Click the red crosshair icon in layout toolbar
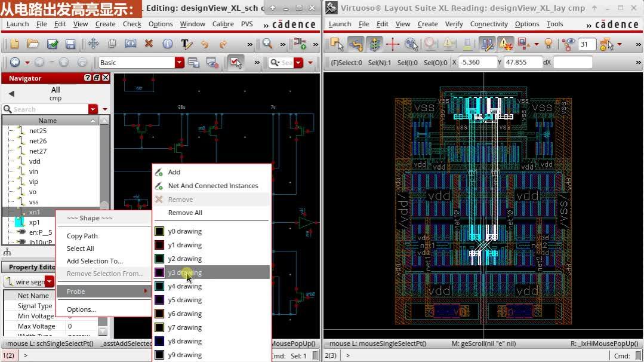 [x=393, y=44]
